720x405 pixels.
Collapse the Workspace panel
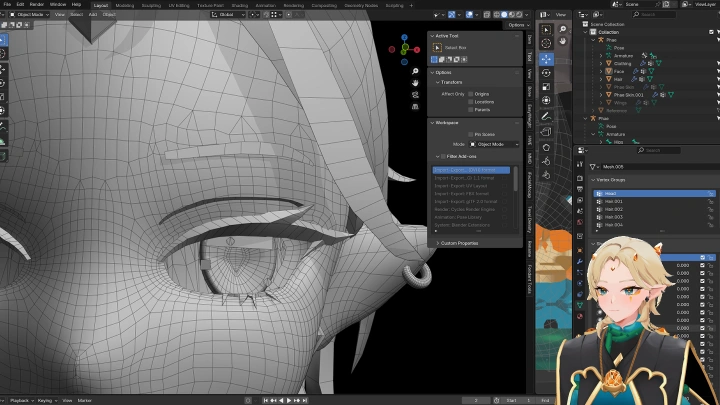coord(432,123)
